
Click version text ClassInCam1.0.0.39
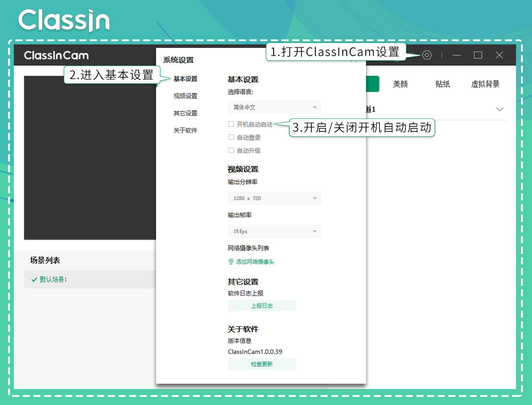pos(255,352)
